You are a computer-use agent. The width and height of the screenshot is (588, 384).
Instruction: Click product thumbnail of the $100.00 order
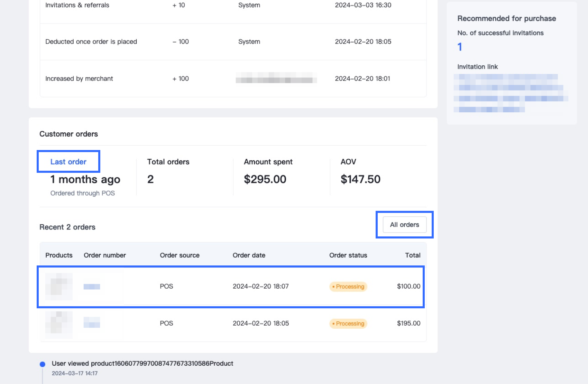click(59, 287)
